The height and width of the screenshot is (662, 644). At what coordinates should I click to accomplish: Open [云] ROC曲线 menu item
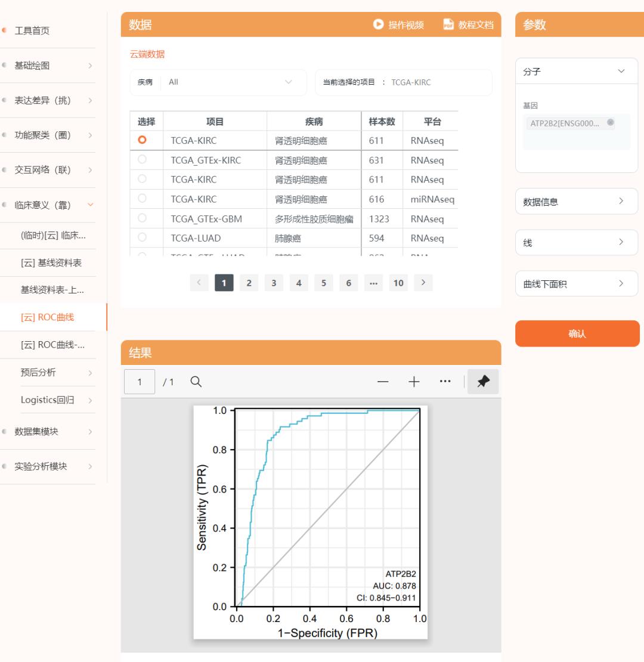pos(48,317)
